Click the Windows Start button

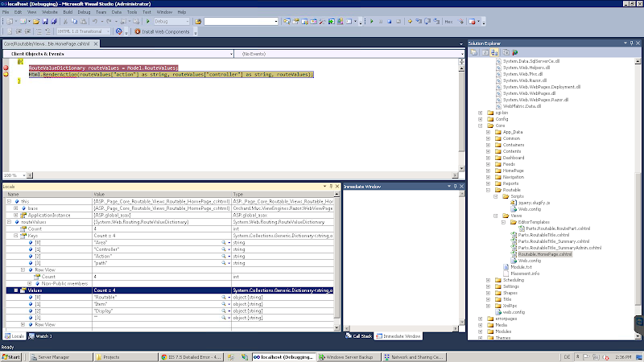pos(11,357)
